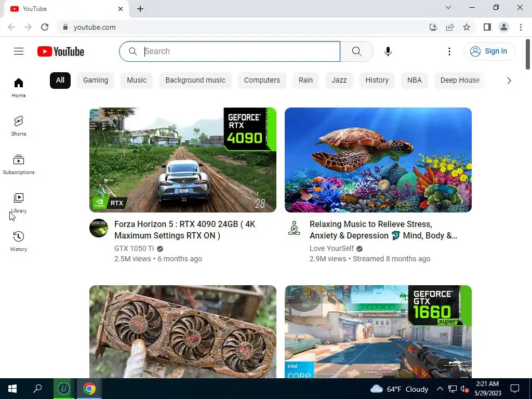The width and height of the screenshot is (532, 399).
Task: Open a new browser tab
Action: [140, 9]
